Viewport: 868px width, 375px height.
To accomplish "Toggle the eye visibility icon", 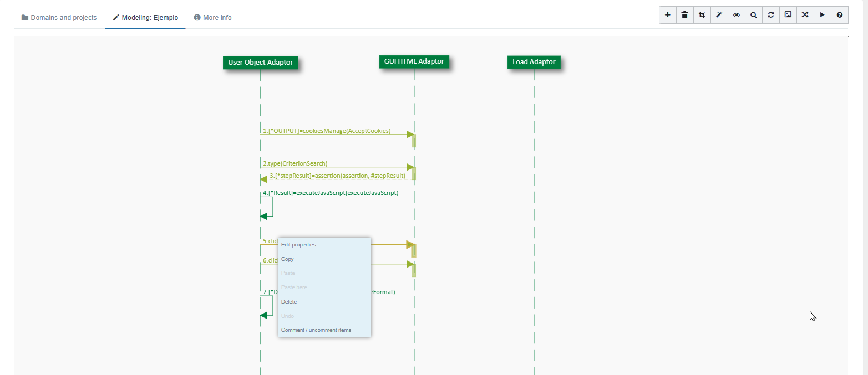I will click(736, 15).
